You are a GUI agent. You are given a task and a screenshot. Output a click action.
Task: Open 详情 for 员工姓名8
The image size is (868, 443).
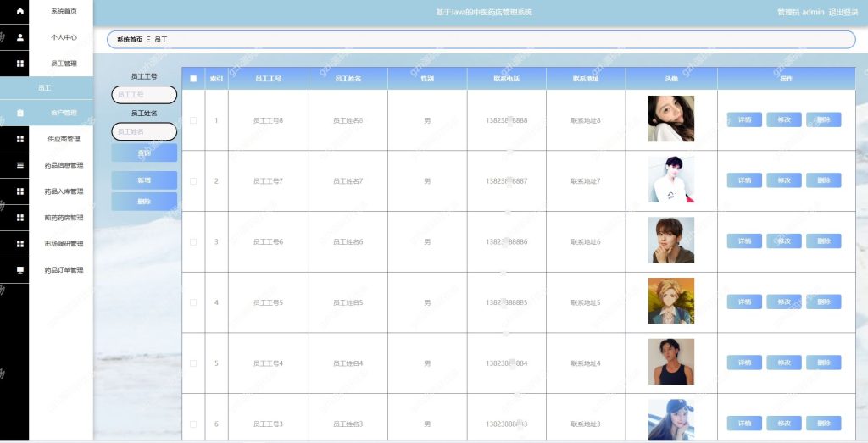click(744, 119)
